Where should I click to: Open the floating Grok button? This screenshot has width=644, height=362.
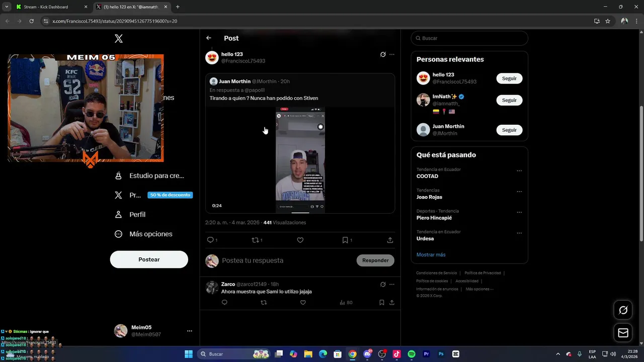coord(623,310)
